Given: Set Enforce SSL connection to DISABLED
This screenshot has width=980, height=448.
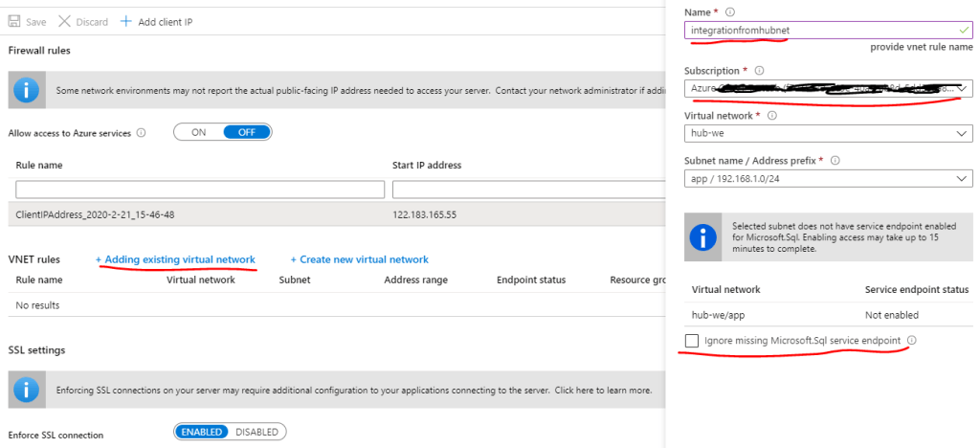Looking at the screenshot, I should (256, 432).
